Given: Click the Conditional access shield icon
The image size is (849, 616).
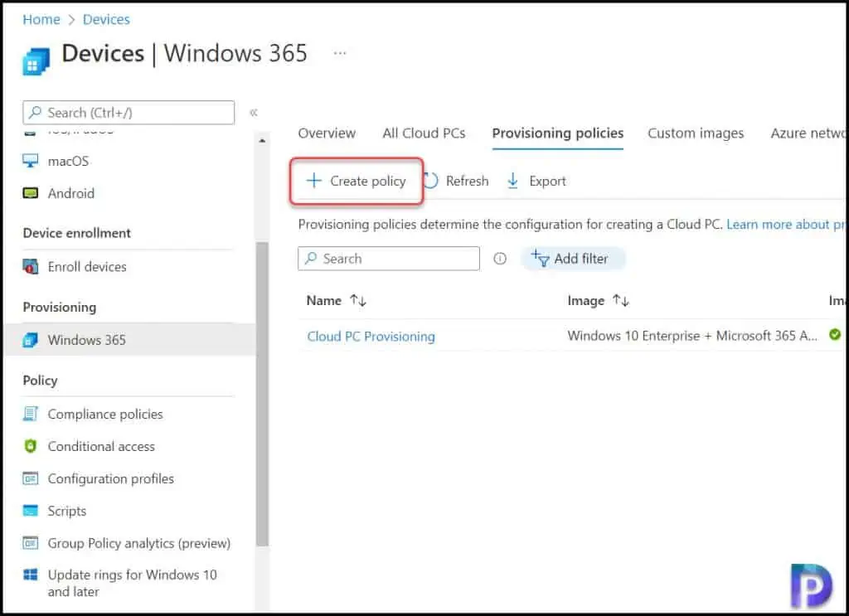Looking at the screenshot, I should pos(31,446).
